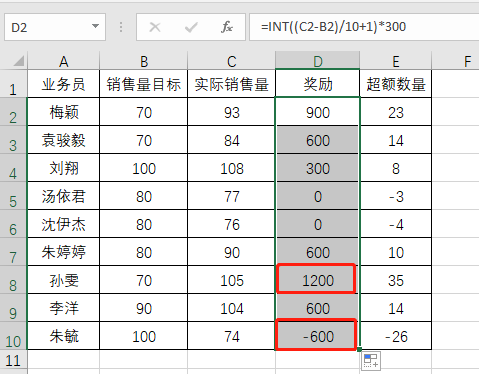Click header cell 实际销售量

[x=232, y=84]
